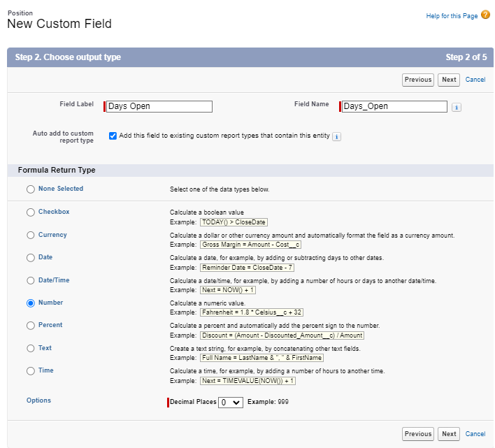Click the Field Label input box
495x448 pixels.
pos(159,106)
